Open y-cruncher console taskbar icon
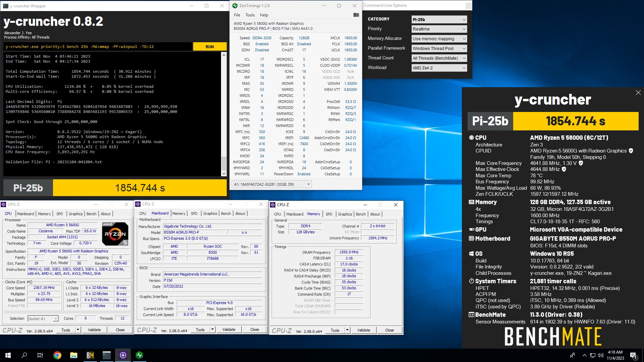This screenshot has height=362, width=644. click(107, 355)
